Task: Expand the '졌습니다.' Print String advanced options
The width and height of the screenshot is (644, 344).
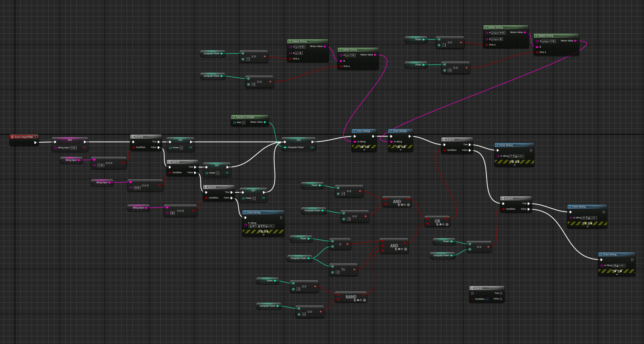Action: click(x=617, y=275)
